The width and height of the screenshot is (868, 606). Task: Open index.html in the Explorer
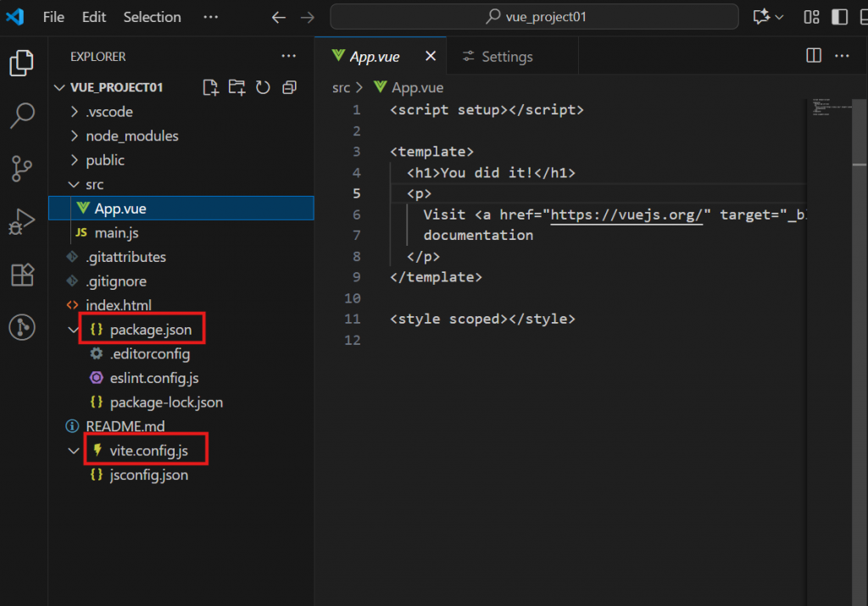tap(181, 305)
